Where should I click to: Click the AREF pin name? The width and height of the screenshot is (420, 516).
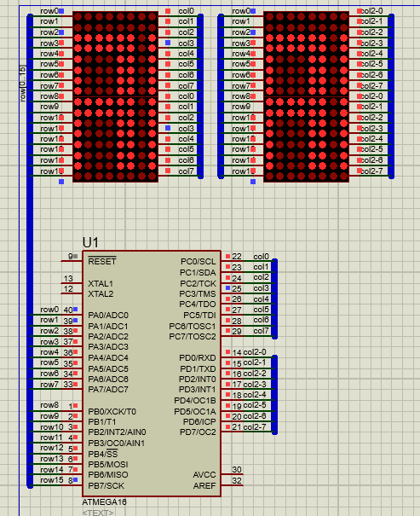click(x=204, y=486)
